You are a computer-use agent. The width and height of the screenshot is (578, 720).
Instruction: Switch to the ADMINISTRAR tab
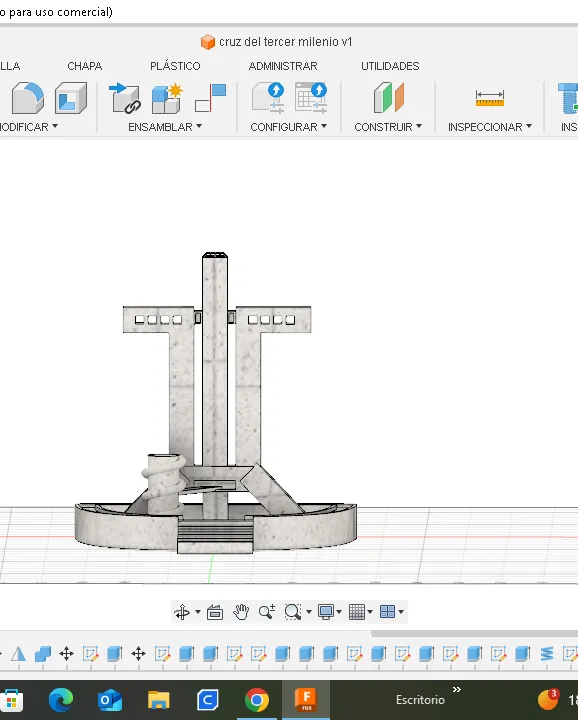point(283,66)
